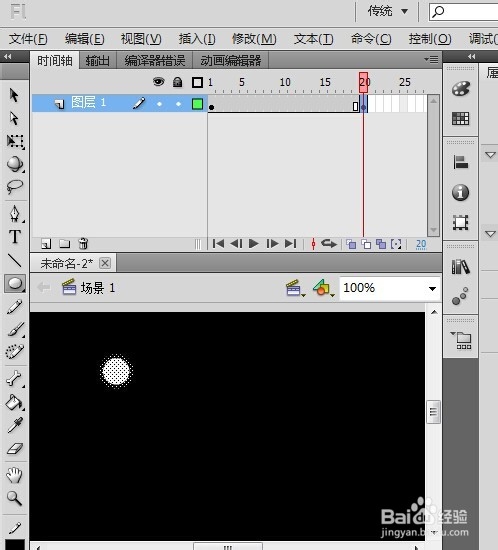Select the Pencil tool
This screenshot has height=550, width=498.
click(x=15, y=307)
